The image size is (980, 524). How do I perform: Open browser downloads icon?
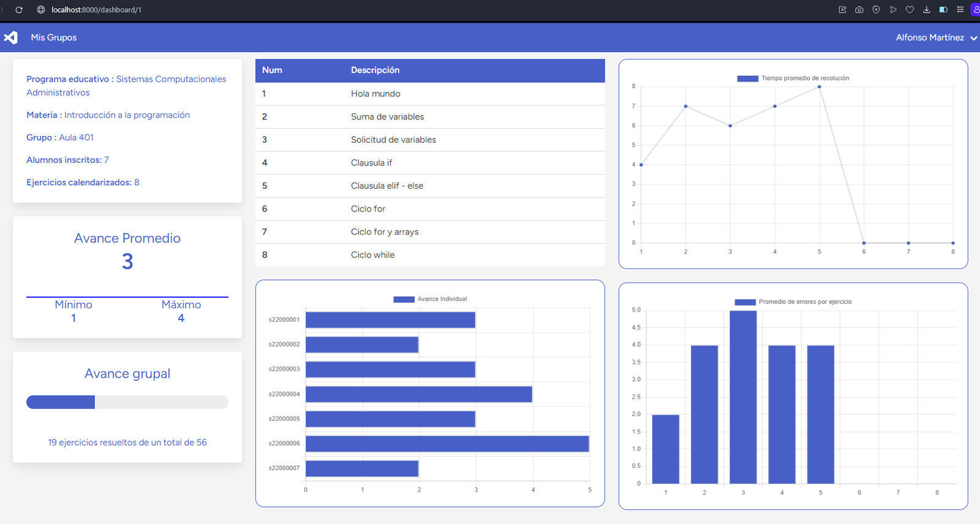pos(926,10)
